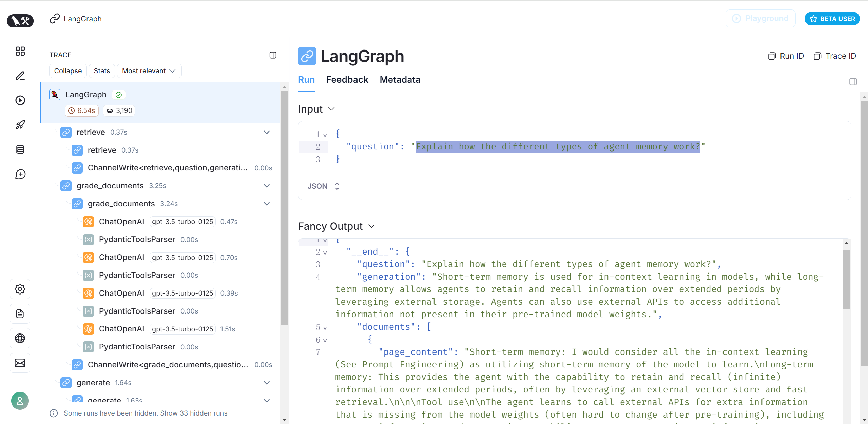Click the grade_documents 3.25s chain icon
Screen dimensions: 868x424
[x=66, y=186]
